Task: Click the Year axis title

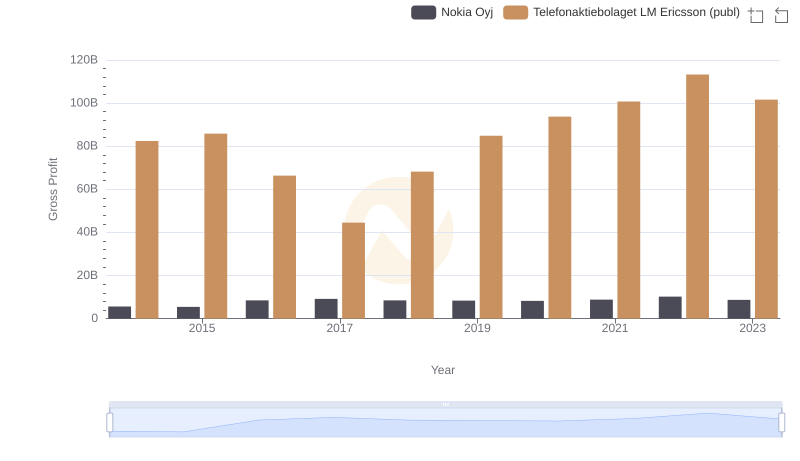Action: pyautogui.click(x=443, y=370)
